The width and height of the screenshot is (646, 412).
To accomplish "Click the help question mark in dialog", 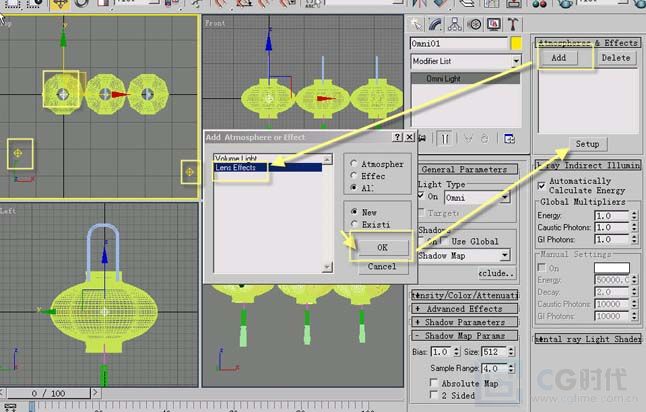I will (397, 137).
